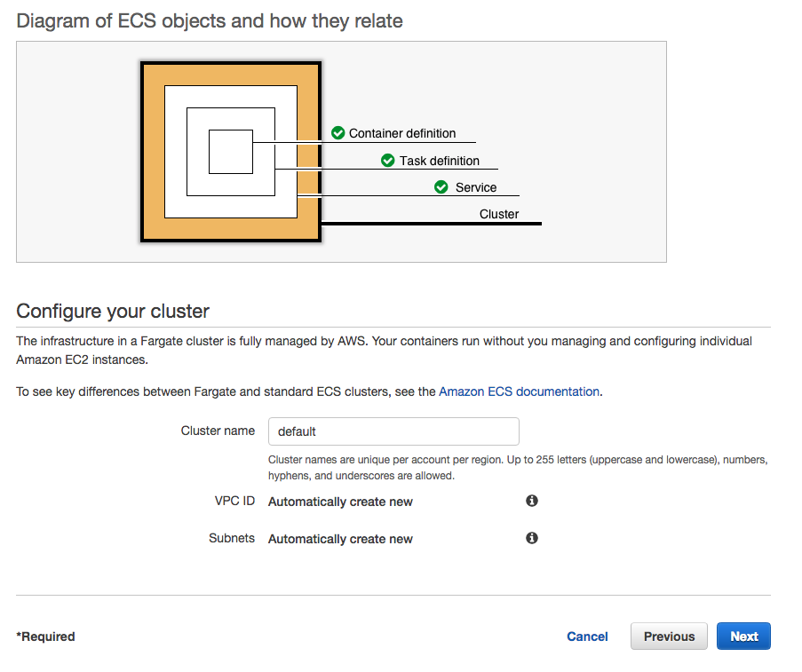Image resolution: width=802 pixels, height=672 pixels.
Task: Click the green checkmark beside Service
Action: point(441,187)
